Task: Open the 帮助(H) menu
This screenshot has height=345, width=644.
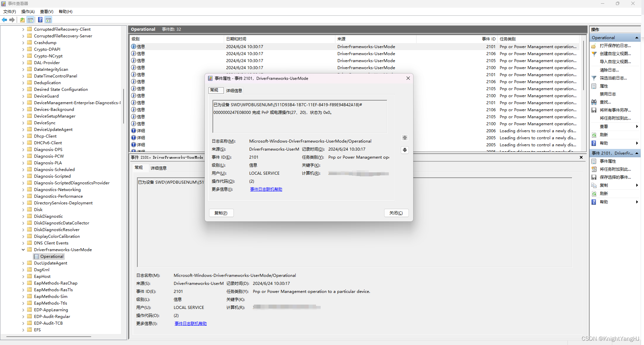Action: 65,12
